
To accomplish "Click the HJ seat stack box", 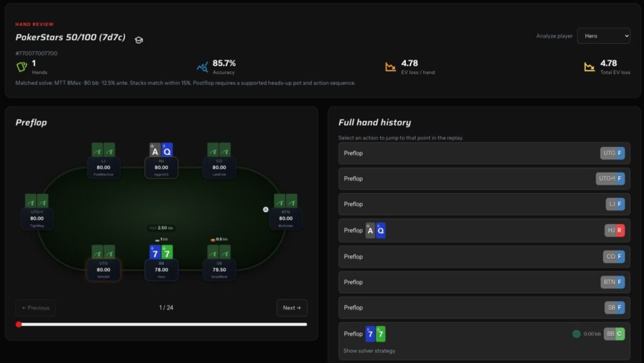I will 162,167.
